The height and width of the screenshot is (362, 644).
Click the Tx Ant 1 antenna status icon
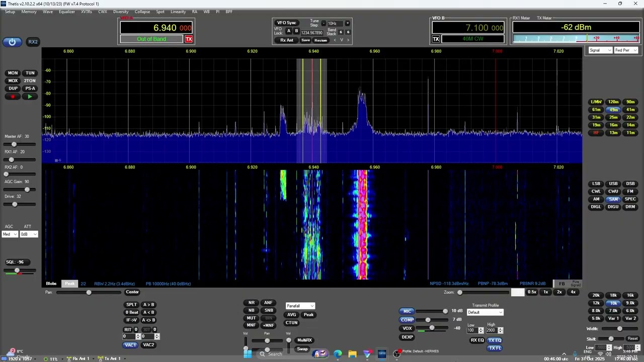pyautogui.click(x=101, y=358)
